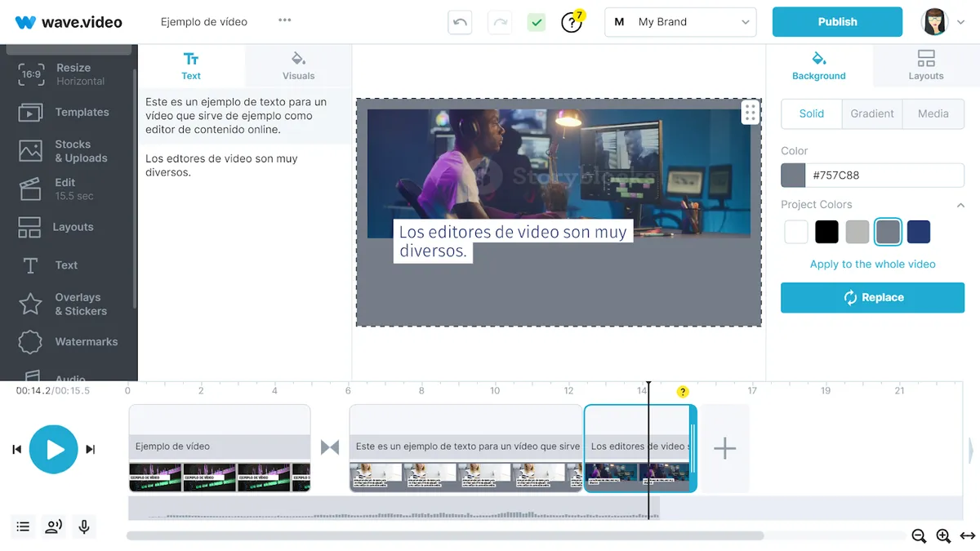Pick the light gray project color
Image resolution: width=980 pixels, height=551 pixels.
(x=857, y=232)
